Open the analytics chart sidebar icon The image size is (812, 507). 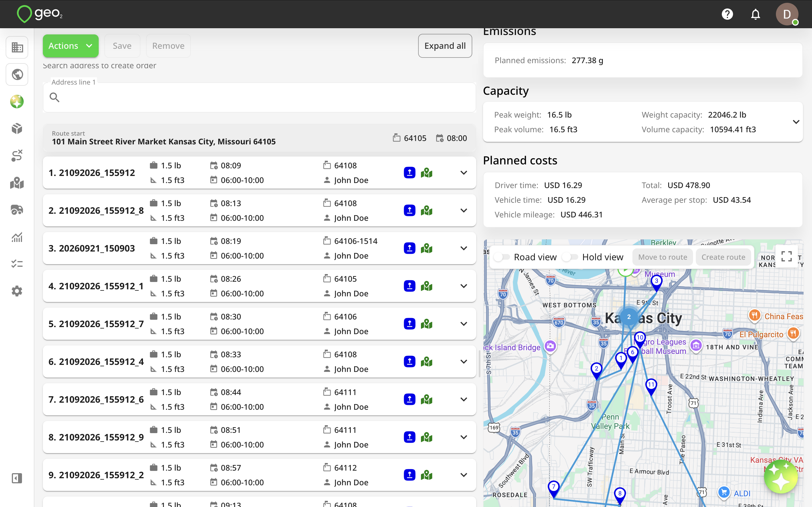[17, 237]
